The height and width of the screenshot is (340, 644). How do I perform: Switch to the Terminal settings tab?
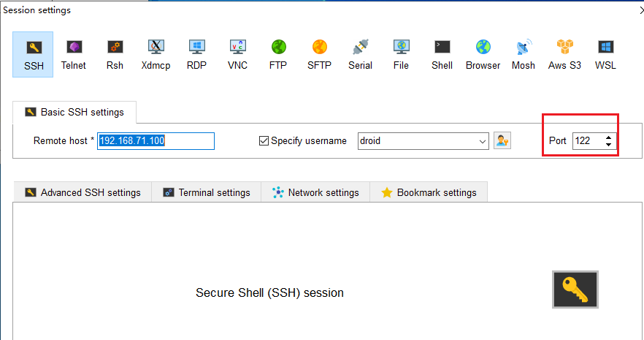206,192
